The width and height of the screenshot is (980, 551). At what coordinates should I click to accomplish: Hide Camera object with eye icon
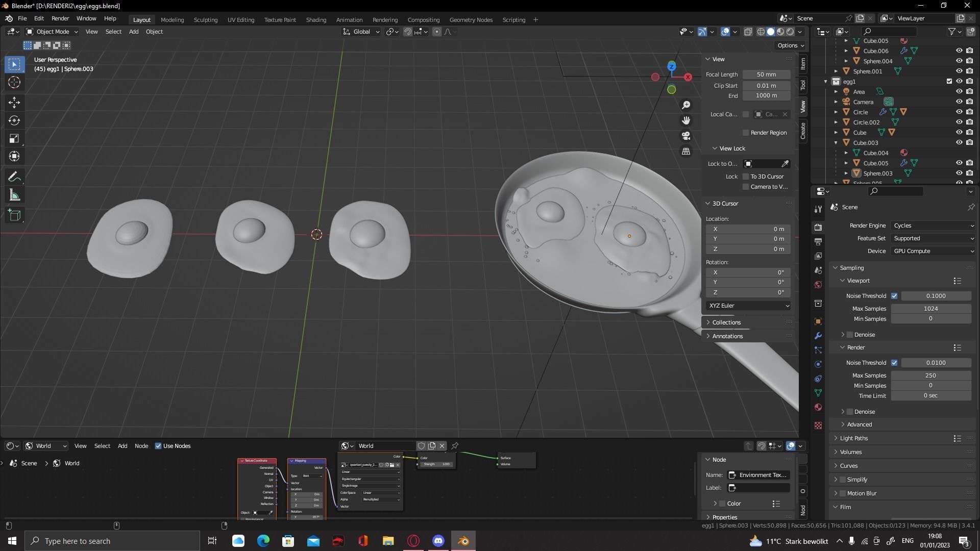[959, 102]
